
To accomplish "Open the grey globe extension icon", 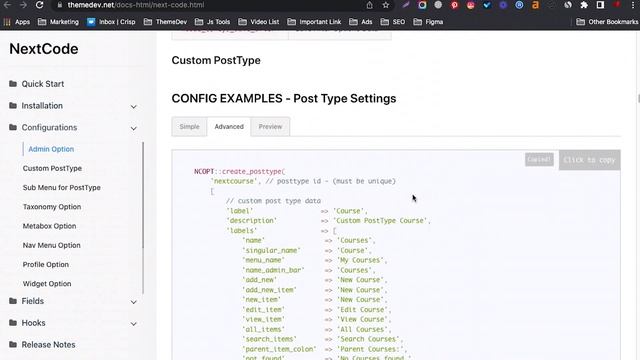I will pyautogui.click(x=438, y=5).
